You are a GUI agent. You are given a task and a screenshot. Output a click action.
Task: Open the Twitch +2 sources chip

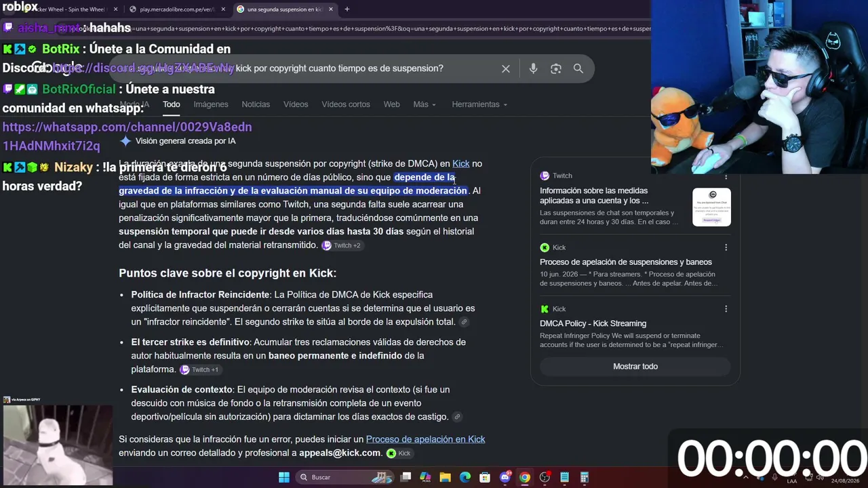pyautogui.click(x=342, y=245)
